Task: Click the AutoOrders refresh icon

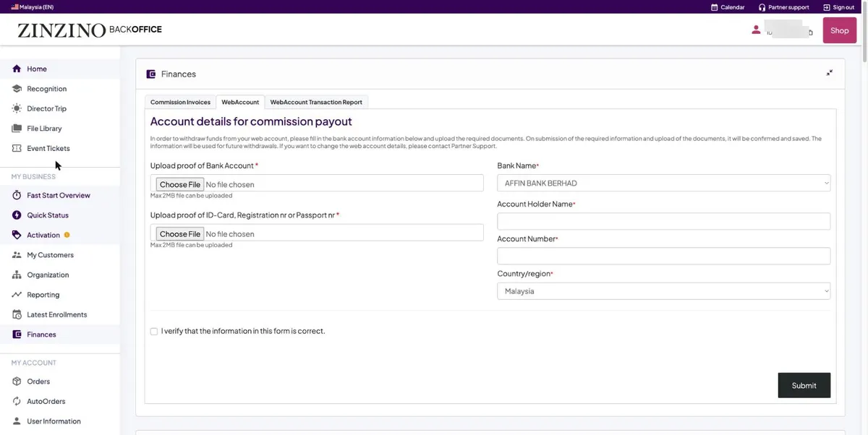Action: (17, 401)
